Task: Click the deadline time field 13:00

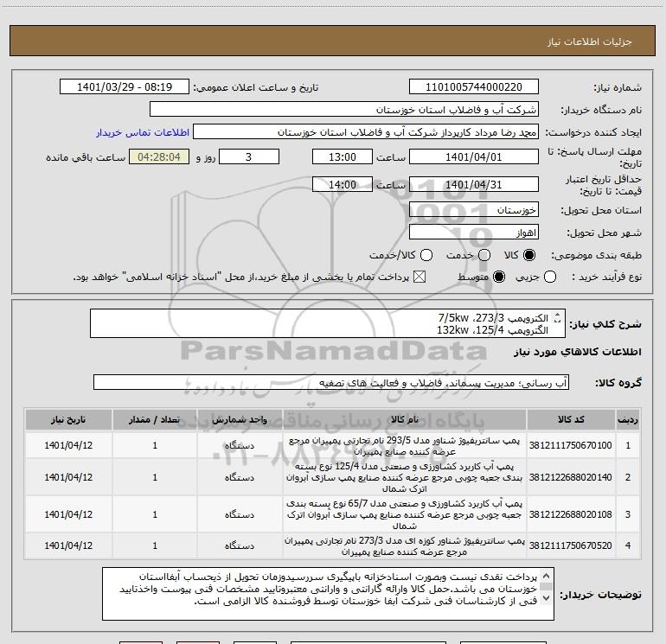Action: [x=343, y=156]
